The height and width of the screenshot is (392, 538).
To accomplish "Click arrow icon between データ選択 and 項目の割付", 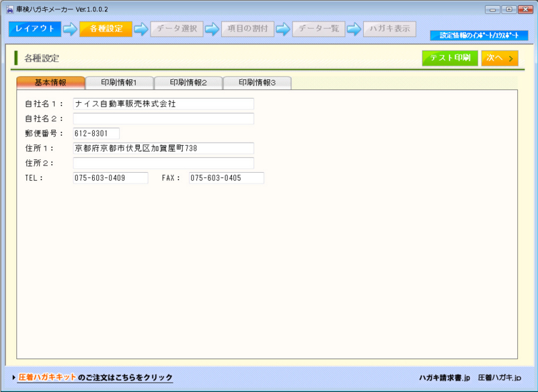I will click(212, 29).
